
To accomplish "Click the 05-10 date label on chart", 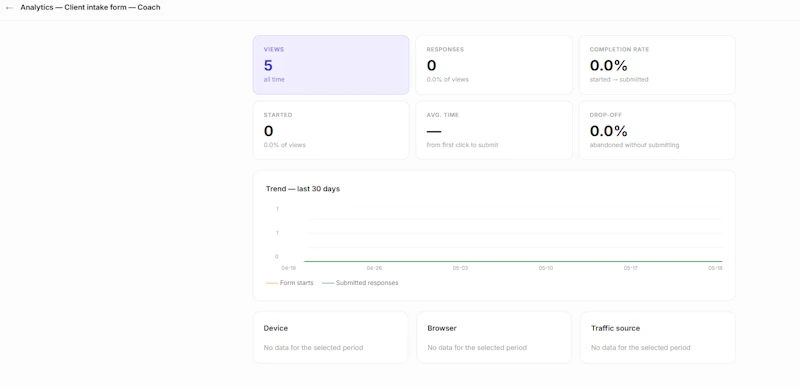I will [545, 268].
